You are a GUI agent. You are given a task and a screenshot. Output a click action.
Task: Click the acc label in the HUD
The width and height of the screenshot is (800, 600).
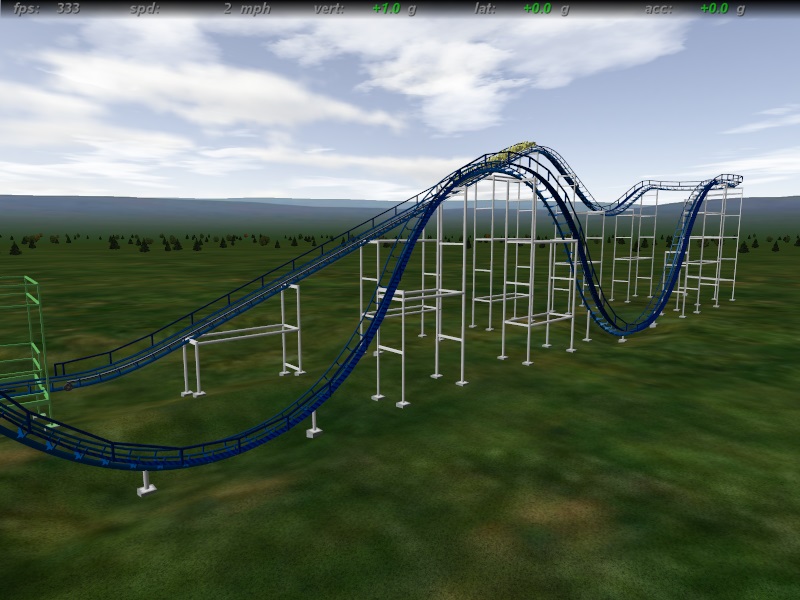pyautogui.click(x=658, y=8)
